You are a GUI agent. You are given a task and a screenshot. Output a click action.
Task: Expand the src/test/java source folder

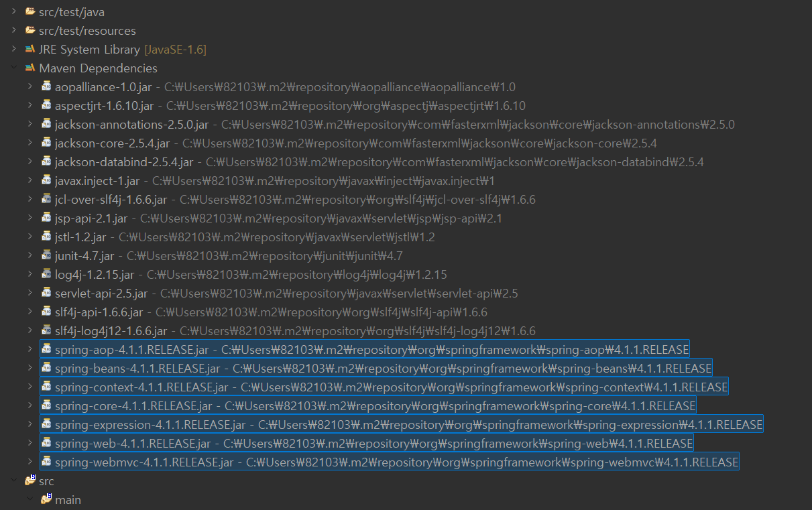pyautogui.click(x=13, y=11)
